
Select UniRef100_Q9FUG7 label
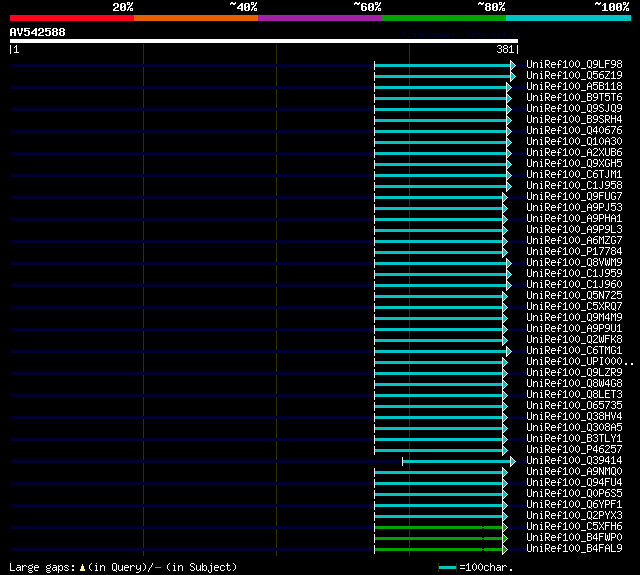point(574,197)
